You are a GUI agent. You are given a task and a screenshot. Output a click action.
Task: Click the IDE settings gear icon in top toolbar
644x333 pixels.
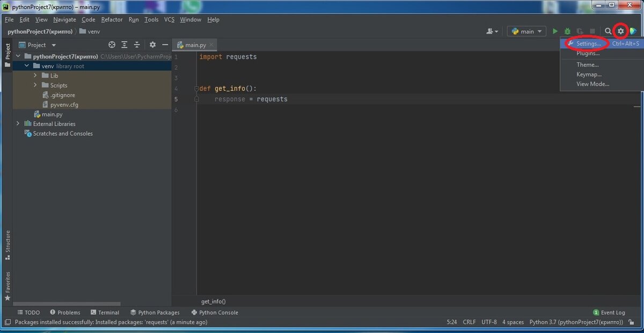click(621, 31)
